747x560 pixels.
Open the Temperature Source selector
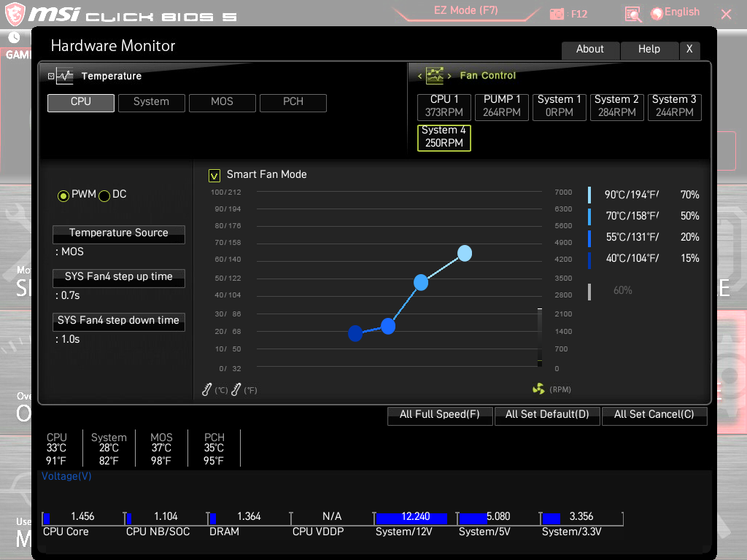[x=119, y=234]
